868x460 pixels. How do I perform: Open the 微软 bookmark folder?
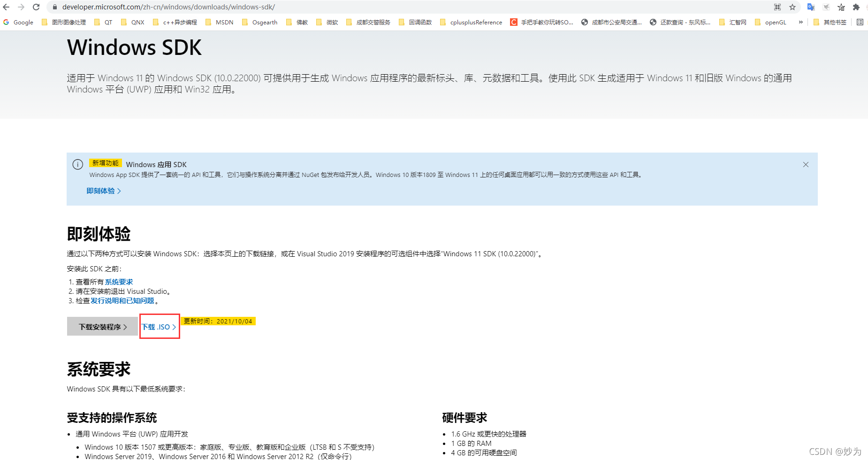click(x=327, y=22)
